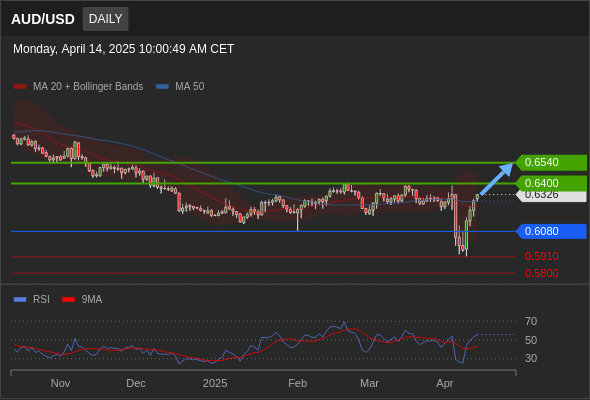Click the chart date timestamp text
Image resolution: width=590 pixels, height=400 pixels.
[123, 49]
